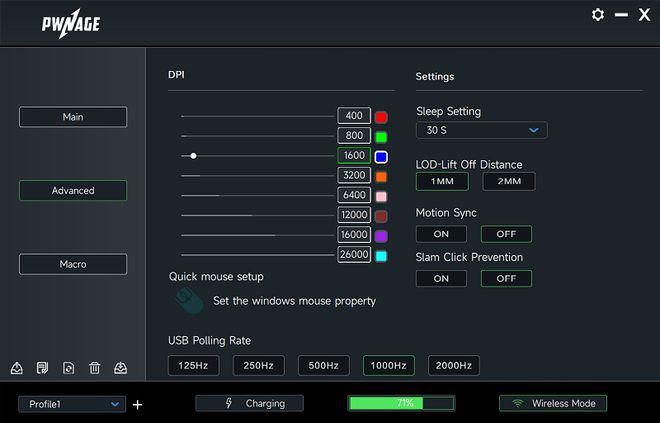Viewport: 660px width, 423px height.
Task: Click the 3200 DPI slider track
Action: 258,176
